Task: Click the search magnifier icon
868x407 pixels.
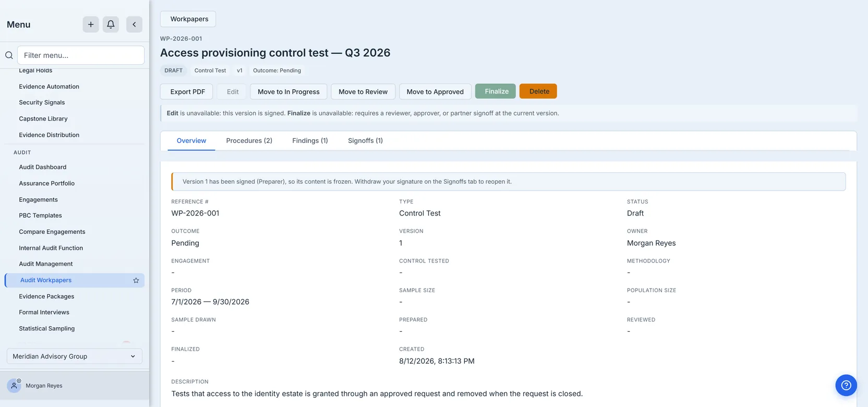Action: (9, 55)
